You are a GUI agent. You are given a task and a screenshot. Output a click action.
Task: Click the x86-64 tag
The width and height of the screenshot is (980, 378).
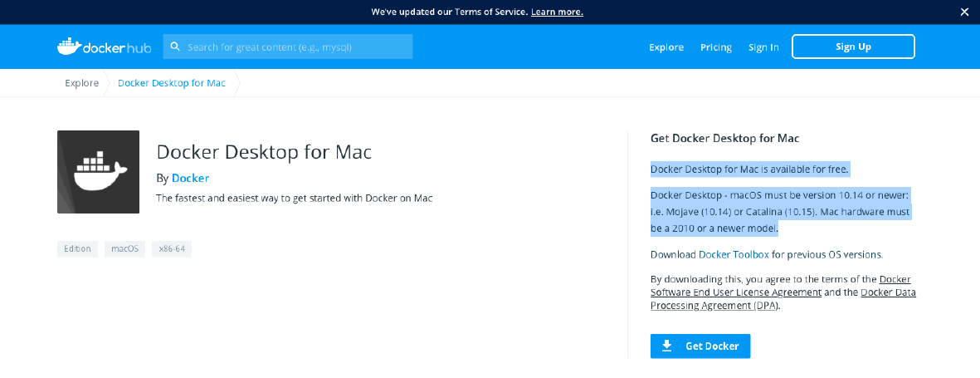click(x=172, y=249)
